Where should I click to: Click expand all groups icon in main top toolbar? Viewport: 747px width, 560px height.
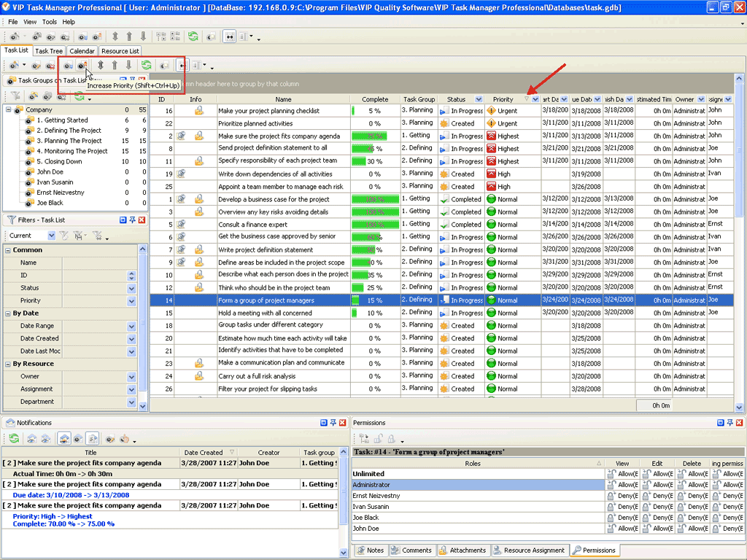161,36
